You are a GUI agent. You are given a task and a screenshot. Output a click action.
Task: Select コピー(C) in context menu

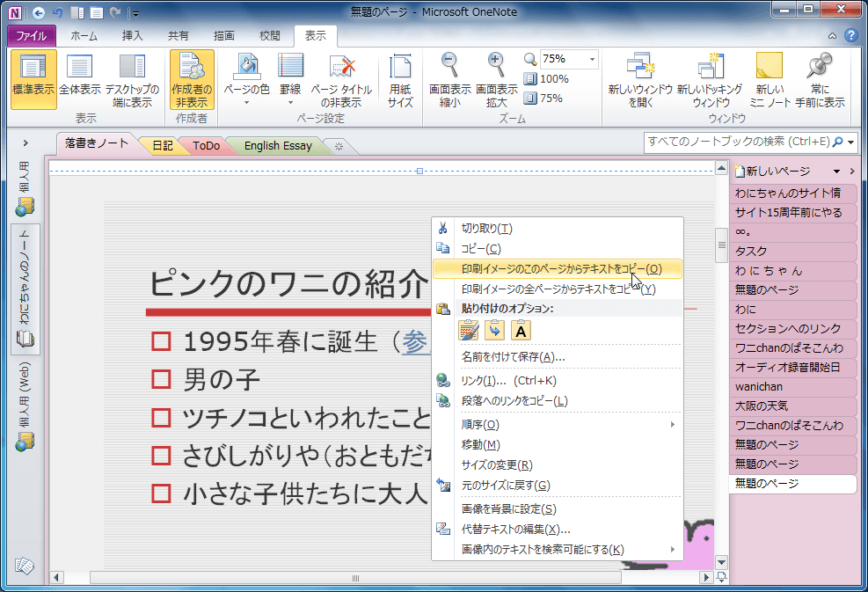pyautogui.click(x=557, y=249)
